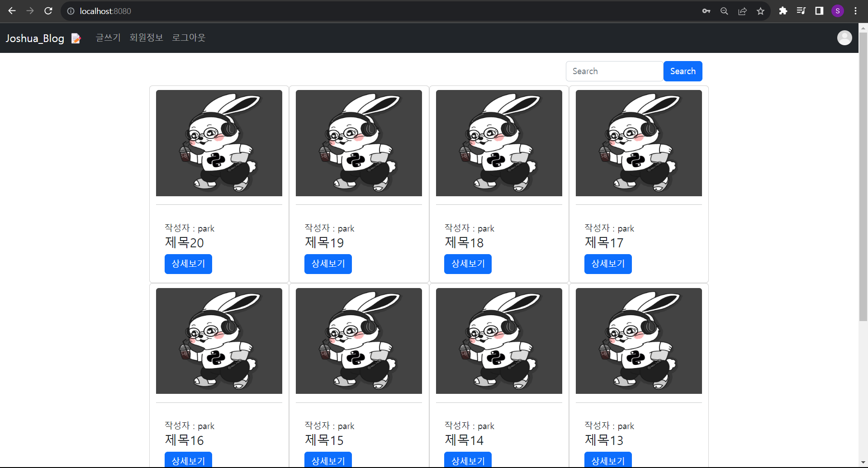Screen dimensions: 868x468
Task: Open 상세보기 for 제목17
Action: click(608, 264)
